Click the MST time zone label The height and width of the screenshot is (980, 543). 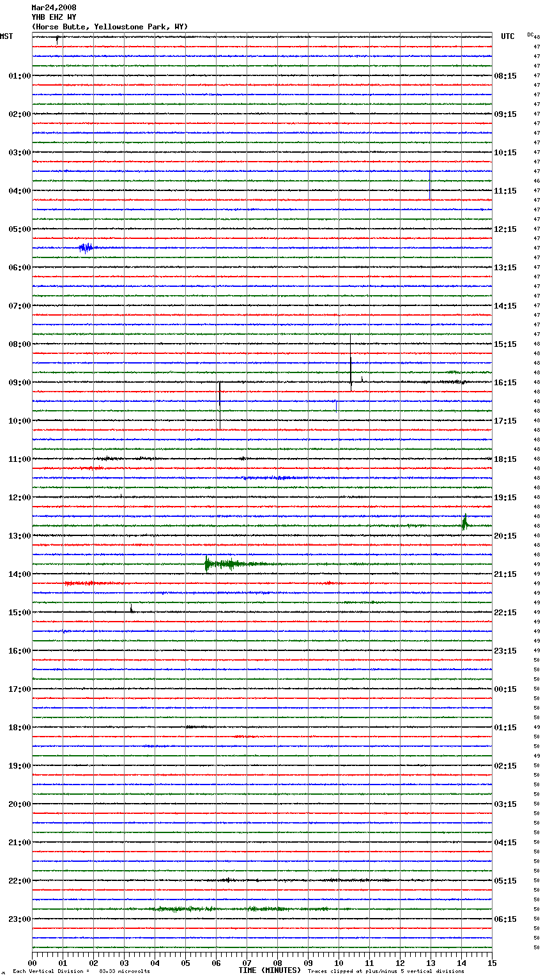[6, 36]
